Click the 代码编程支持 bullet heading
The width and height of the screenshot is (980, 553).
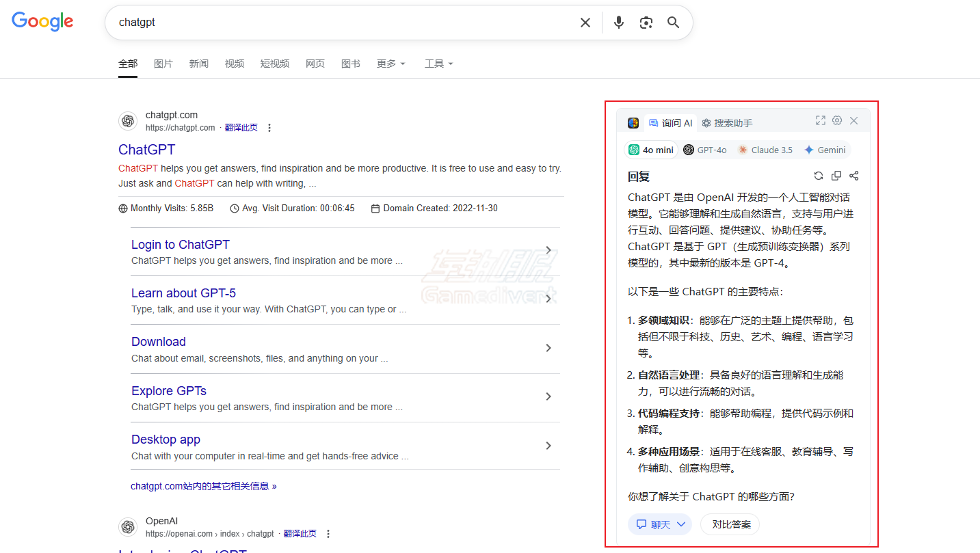(669, 414)
